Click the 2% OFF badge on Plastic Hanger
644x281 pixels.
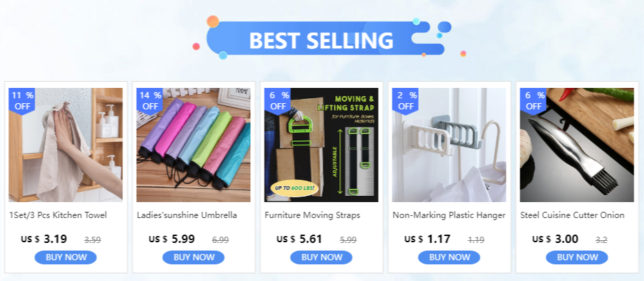[x=406, y=101]
